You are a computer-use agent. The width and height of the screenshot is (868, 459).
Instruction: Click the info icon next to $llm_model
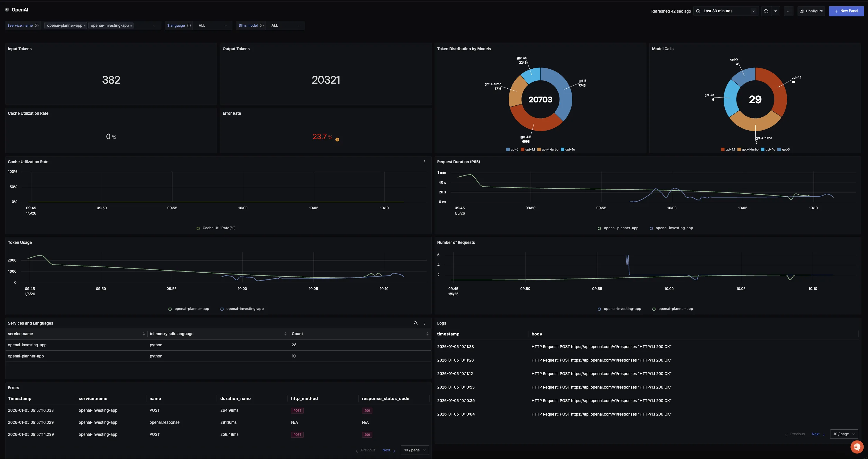[x=261, y=26]
